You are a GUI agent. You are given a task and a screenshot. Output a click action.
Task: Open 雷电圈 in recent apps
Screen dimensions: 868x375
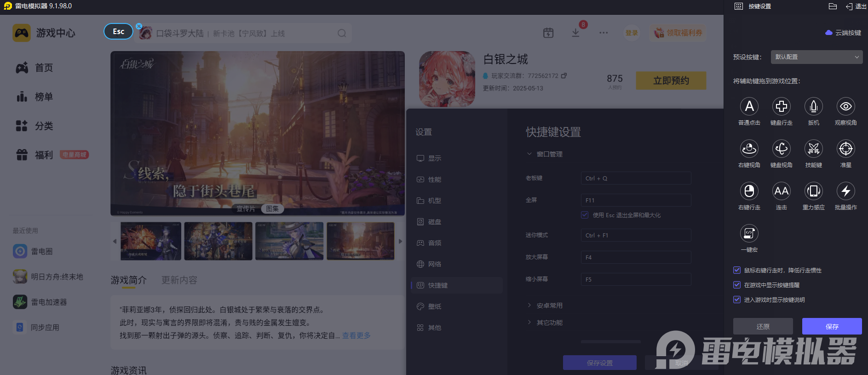tap(33, 251)
